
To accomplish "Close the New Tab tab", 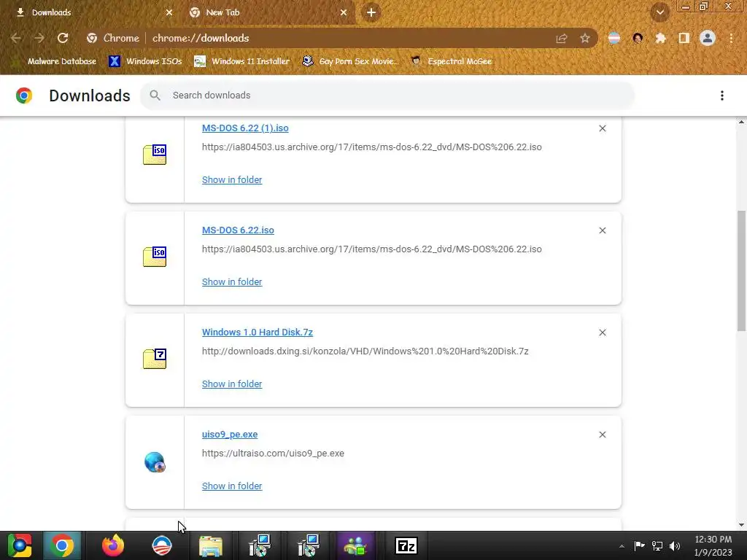I will (344, 13).
